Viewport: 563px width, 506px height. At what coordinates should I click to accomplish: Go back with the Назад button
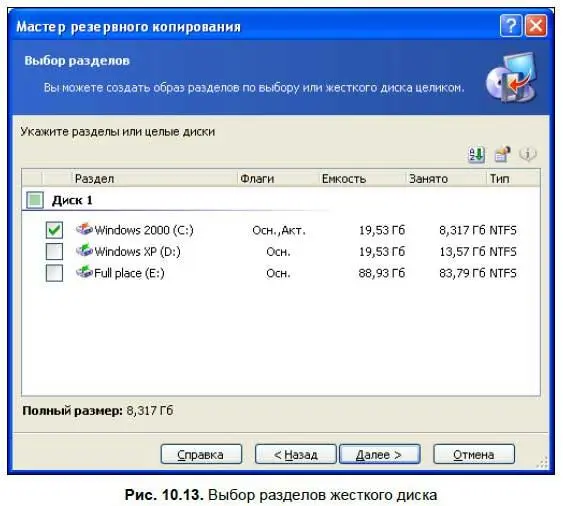[296, 454]
